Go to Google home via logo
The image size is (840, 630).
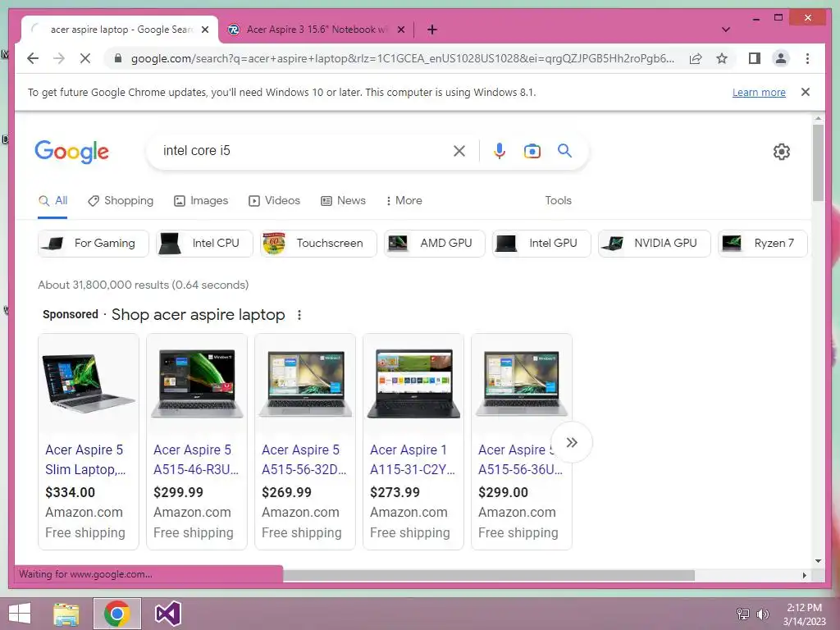click(x=72, y=152)
